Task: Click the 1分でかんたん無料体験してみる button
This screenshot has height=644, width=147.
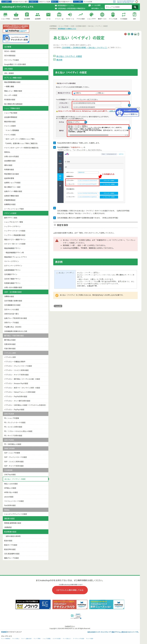Action: (70, 590)
